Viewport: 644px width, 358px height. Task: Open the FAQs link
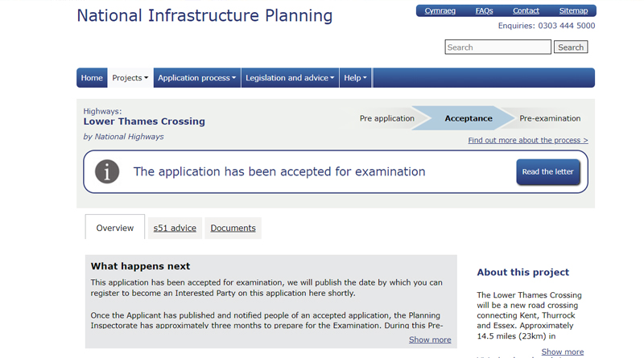coord(485,10)
